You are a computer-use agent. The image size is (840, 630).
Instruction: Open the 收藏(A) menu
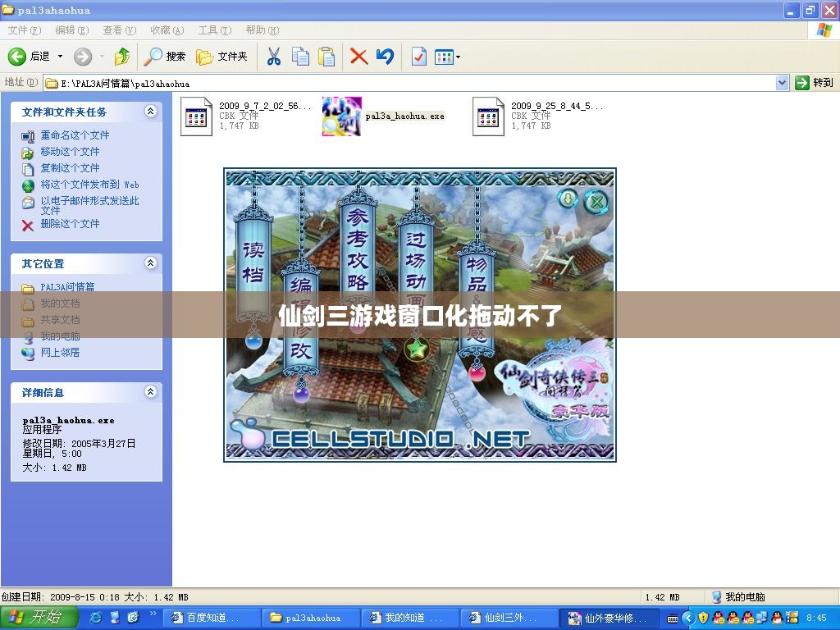[x=167, y=30]
